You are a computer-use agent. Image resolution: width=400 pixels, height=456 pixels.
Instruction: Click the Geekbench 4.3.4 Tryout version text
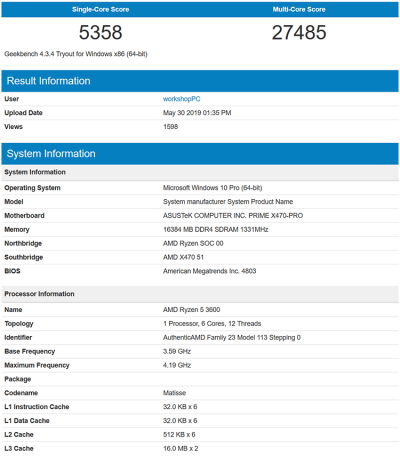pos(76,54)
